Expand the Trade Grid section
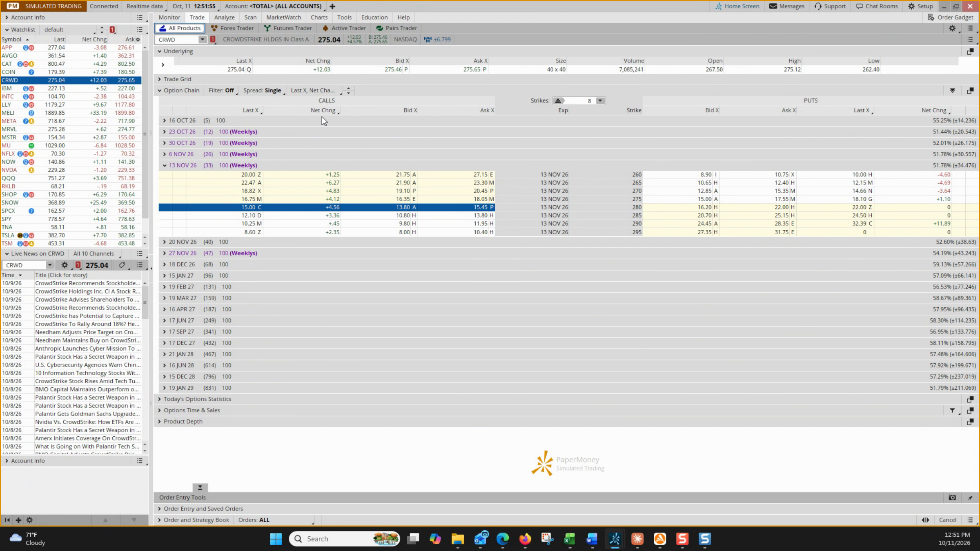This screenshot has height=551, width=980. (159, 79)
